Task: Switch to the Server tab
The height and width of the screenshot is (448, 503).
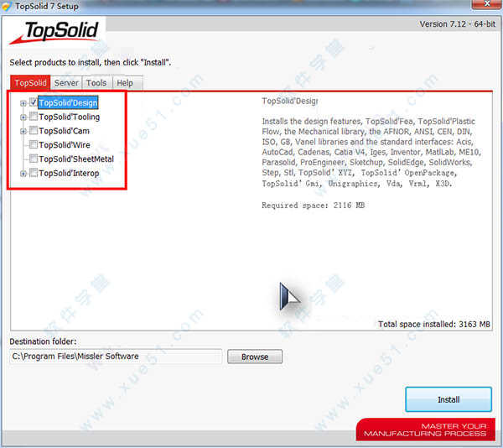Action: click(x=66, y=83)
